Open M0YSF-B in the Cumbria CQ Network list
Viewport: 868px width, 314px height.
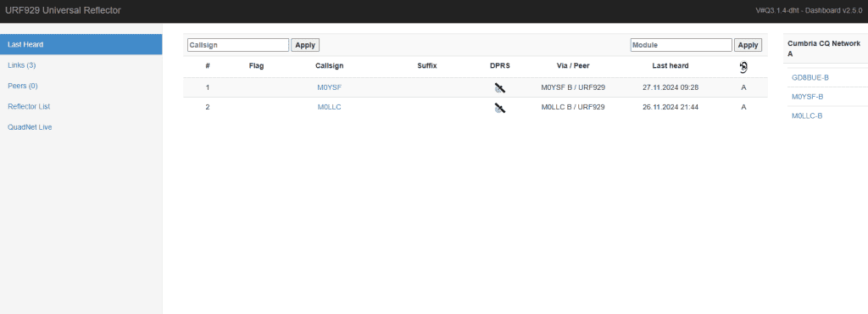pyautogui.click(x=808, y=97)
